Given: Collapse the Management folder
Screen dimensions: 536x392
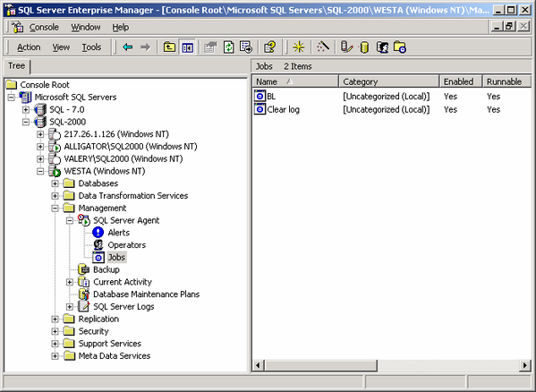Looking at the screenshot, I should point(55,209).
